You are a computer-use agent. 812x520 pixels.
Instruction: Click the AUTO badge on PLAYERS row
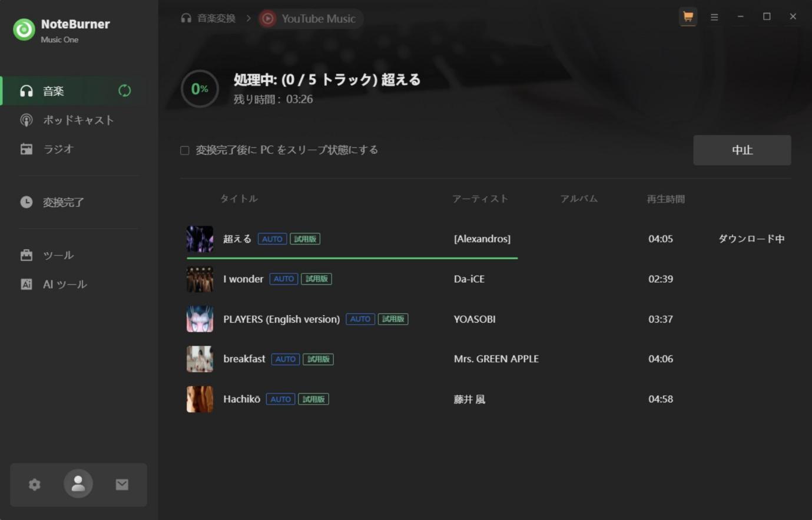[360, 319]
